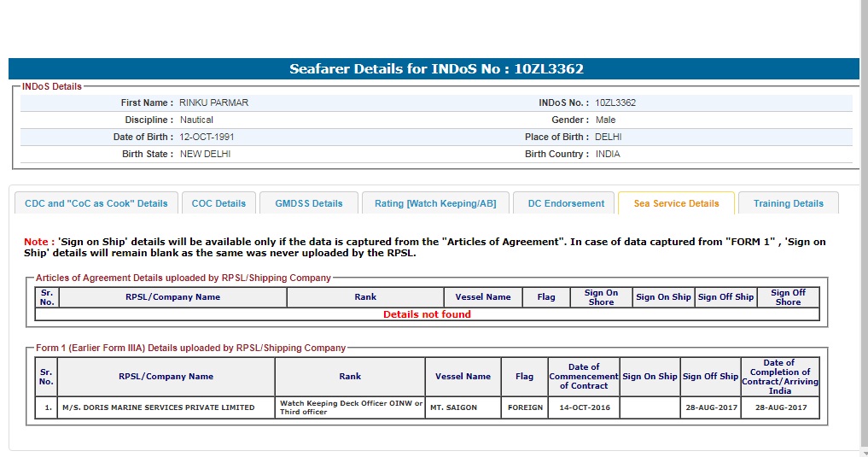Click the FOREIGN flag cell
This screenshot has width=868, height=457.
(525, 407)
